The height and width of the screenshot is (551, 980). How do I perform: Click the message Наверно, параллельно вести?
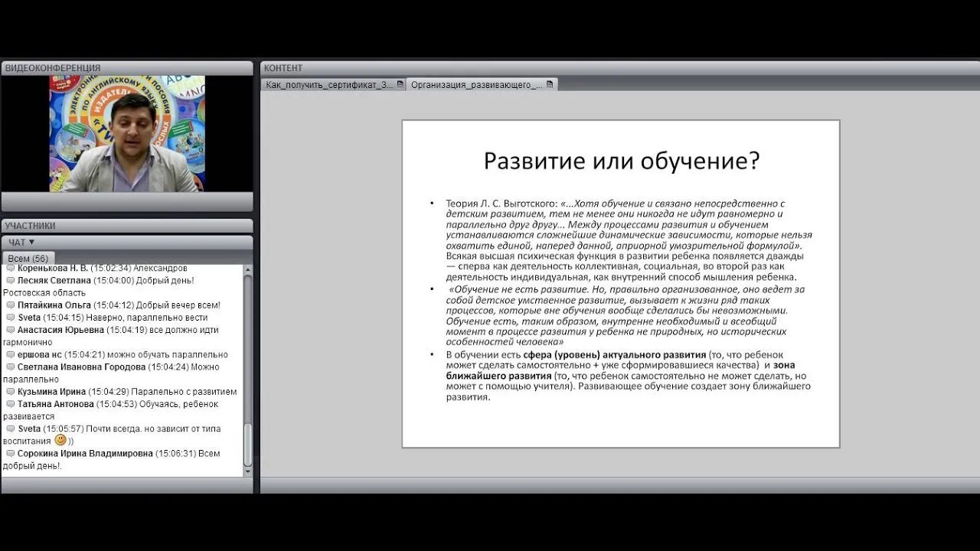pos(146,318)
